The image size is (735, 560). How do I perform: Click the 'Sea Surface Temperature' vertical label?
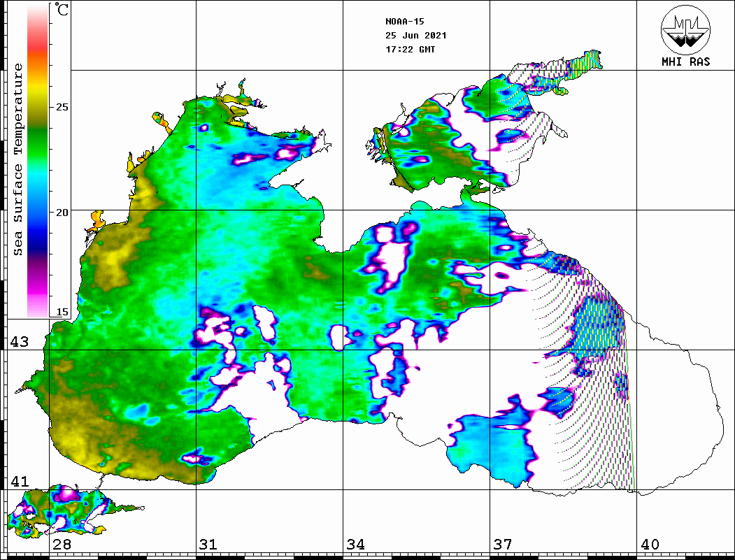[x=17, y=160]
